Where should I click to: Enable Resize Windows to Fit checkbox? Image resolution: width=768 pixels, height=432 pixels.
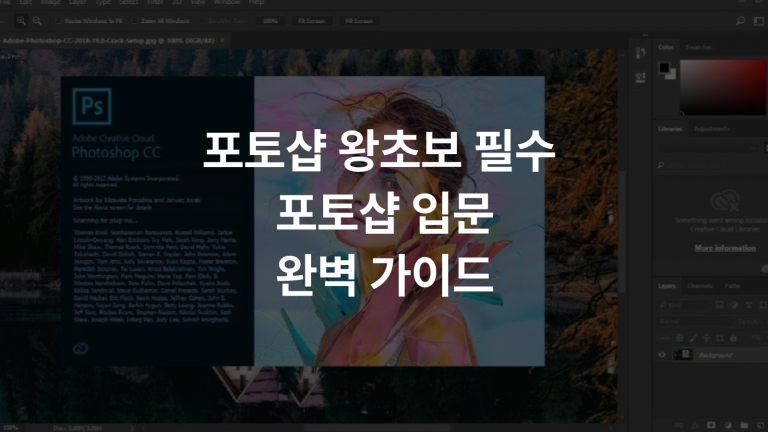tap(59, 21)
